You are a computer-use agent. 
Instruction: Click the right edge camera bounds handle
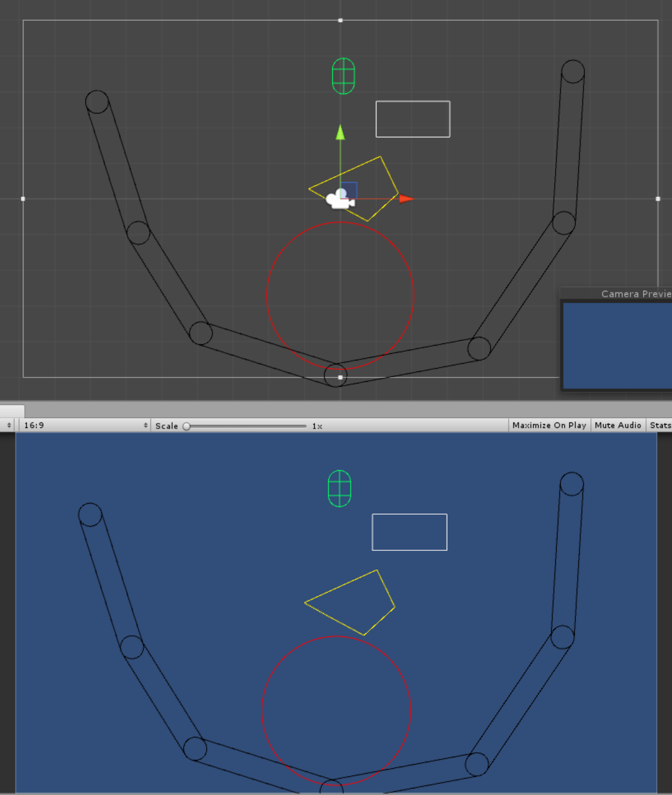[658, 199]
